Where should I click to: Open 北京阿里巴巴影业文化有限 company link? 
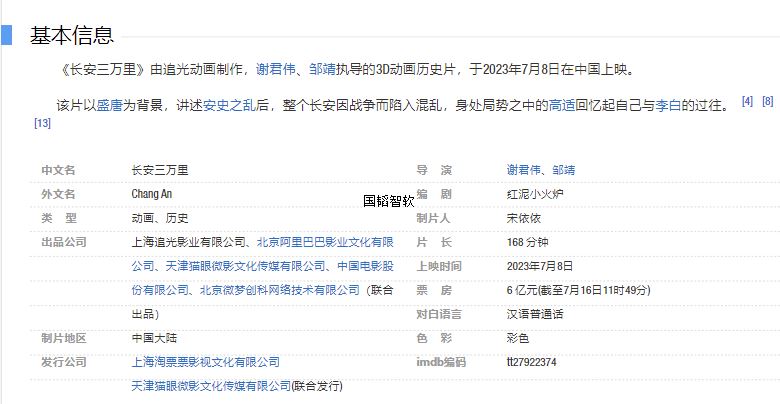(325, 242)
